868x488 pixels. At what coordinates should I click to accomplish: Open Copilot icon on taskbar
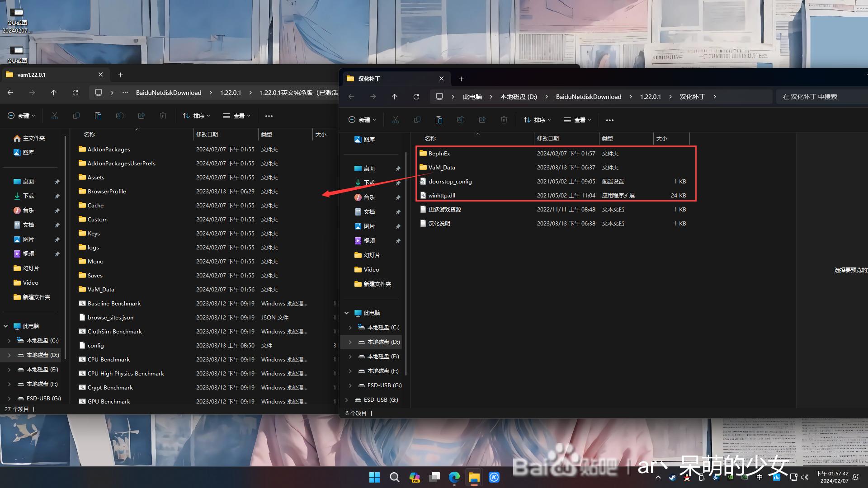[x=415, y=477]
